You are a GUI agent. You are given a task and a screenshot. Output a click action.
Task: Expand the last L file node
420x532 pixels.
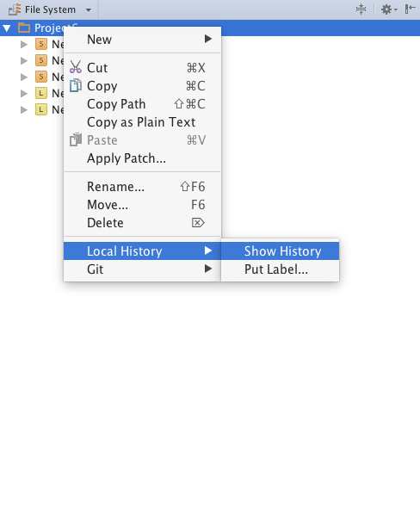[x=24, y=109]
